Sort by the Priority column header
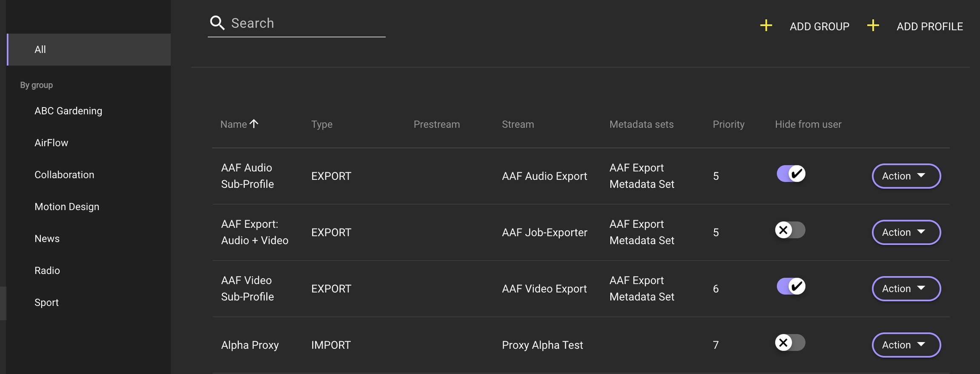The height and width of the screenshot is (374, 980). tap(728, 125)
